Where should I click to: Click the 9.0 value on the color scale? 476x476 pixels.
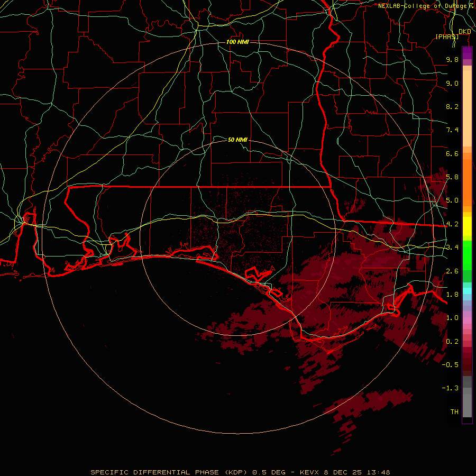[452, 83]
